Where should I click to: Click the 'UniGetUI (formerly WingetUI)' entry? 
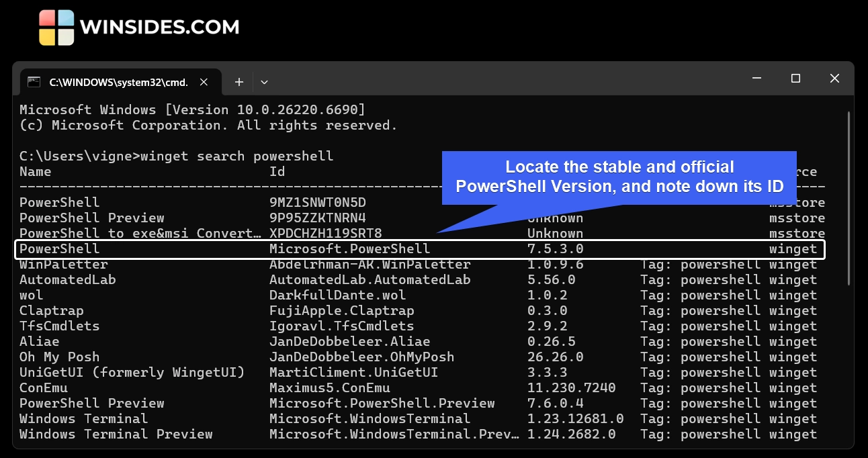tap(132, 373)
